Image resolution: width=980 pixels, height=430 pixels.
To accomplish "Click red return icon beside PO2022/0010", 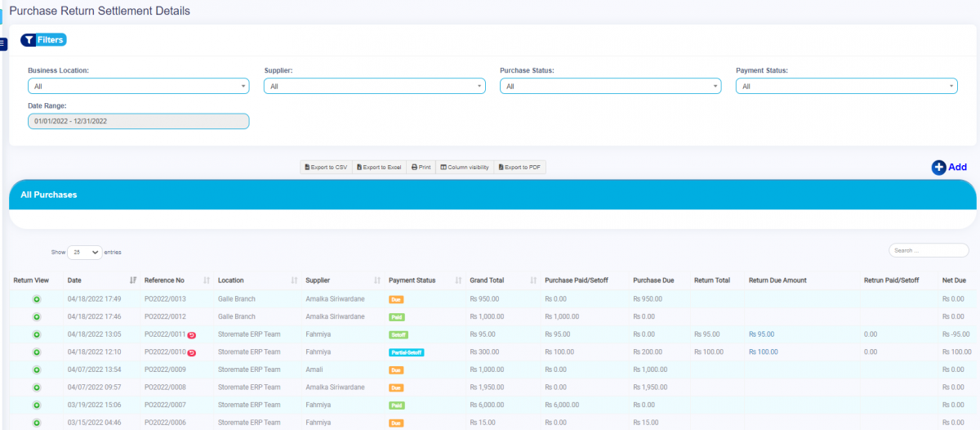I will [x=192, y=352].
